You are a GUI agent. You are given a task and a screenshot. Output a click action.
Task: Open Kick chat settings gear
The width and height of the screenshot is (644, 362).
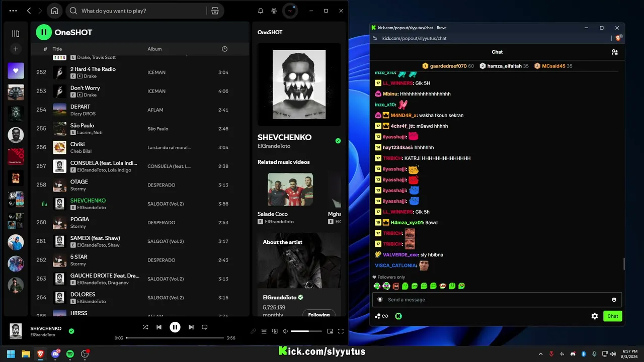(595, 316)
